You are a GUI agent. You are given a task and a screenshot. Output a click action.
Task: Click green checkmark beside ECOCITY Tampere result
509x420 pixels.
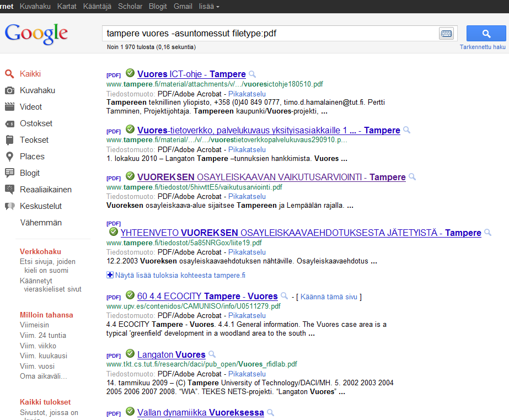130,295
